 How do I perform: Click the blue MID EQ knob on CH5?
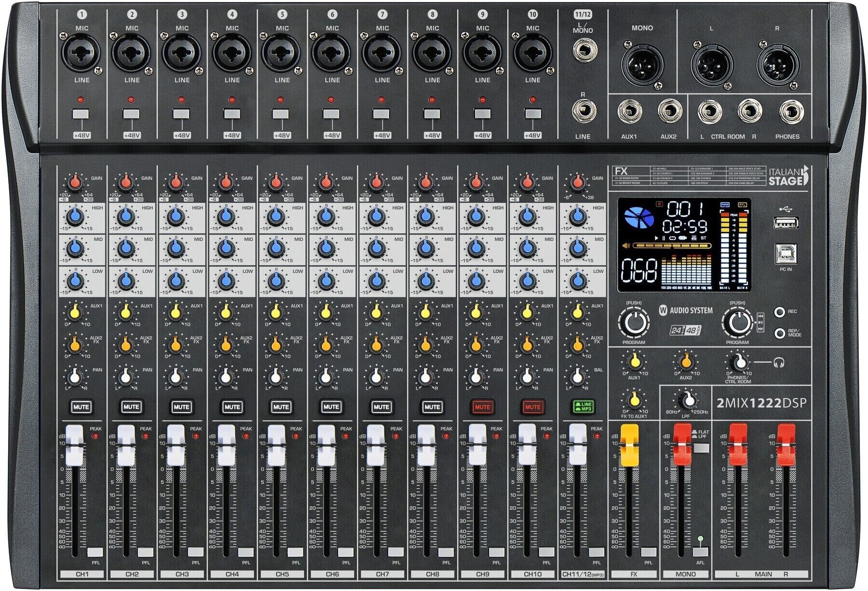click(x=276, y=248)
